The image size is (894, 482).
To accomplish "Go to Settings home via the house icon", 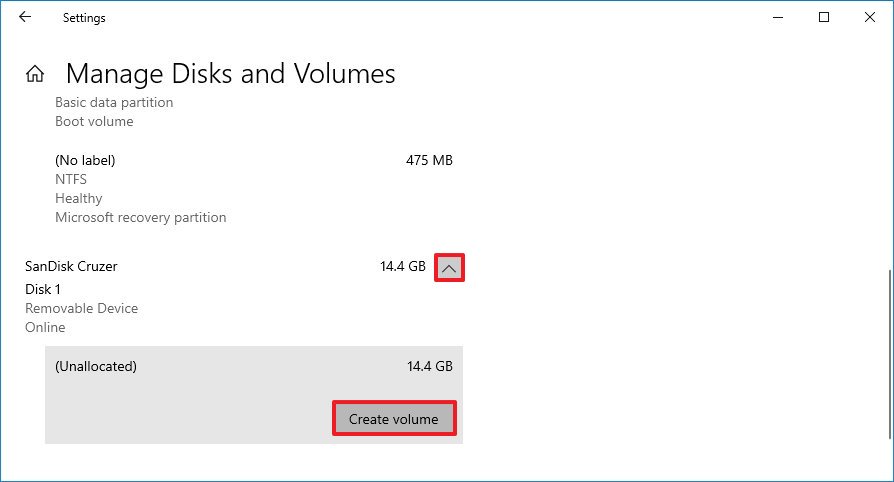I will pos(35,74).
